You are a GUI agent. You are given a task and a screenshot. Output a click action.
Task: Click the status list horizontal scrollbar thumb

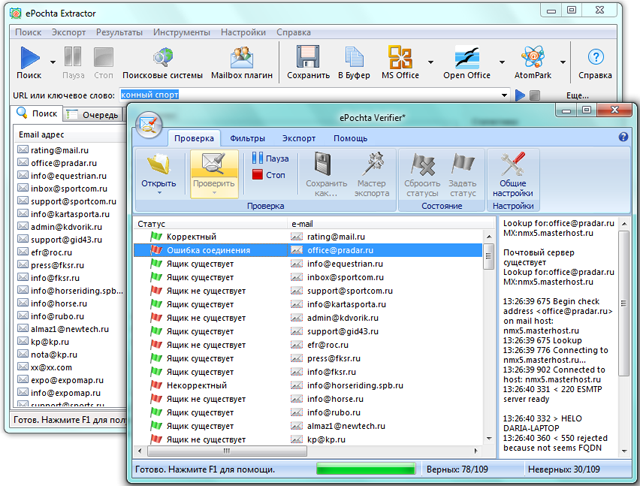pyautogui.click(x=227, y=451)
